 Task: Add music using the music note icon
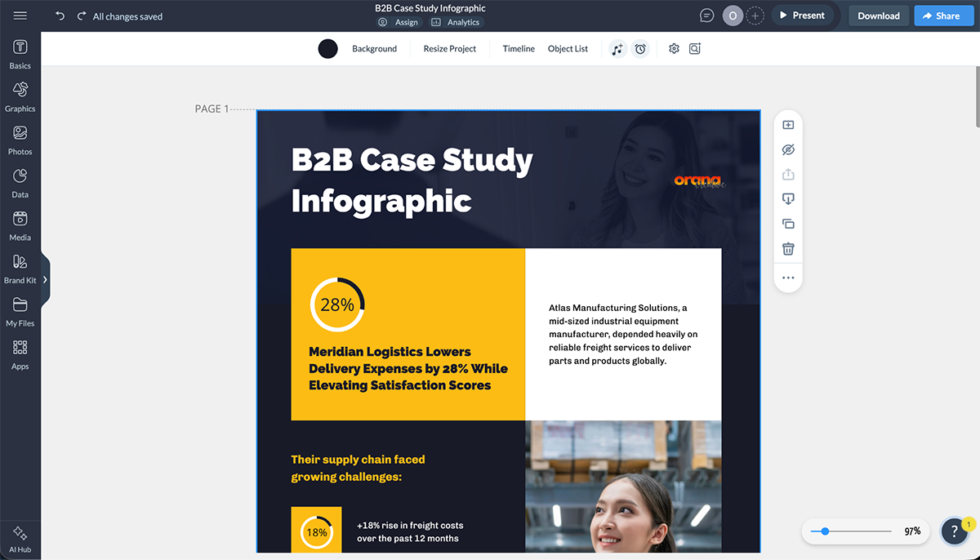pos(617,49)
